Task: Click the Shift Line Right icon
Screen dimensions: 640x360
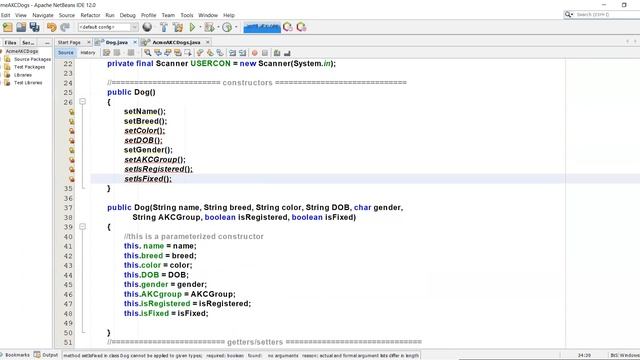Action: pyautogui.click(x=242, y=53)
